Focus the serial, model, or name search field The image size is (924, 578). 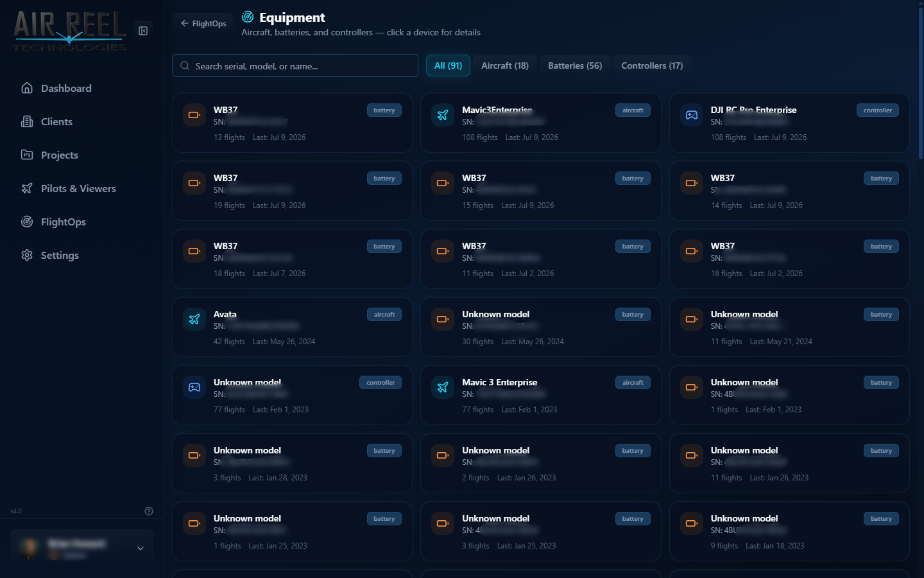coord(295,66)
